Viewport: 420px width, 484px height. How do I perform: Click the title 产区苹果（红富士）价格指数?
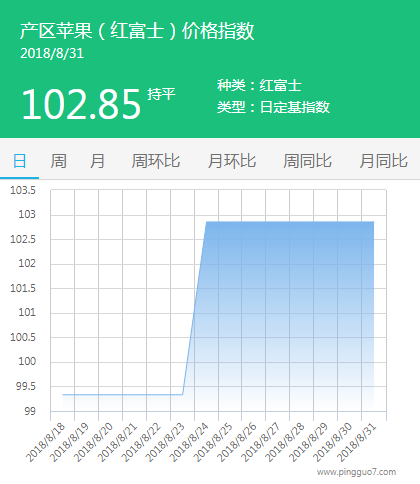tap(137, 31)
